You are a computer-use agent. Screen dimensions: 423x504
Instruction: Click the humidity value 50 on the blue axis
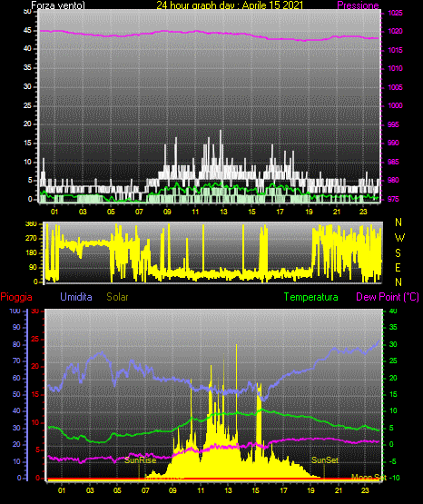pyautogui.click(x=16, y=394)
